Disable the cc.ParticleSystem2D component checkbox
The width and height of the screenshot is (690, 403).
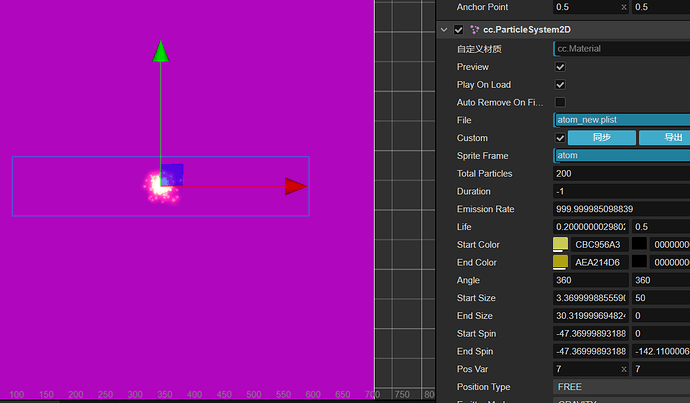pos(459,30)
